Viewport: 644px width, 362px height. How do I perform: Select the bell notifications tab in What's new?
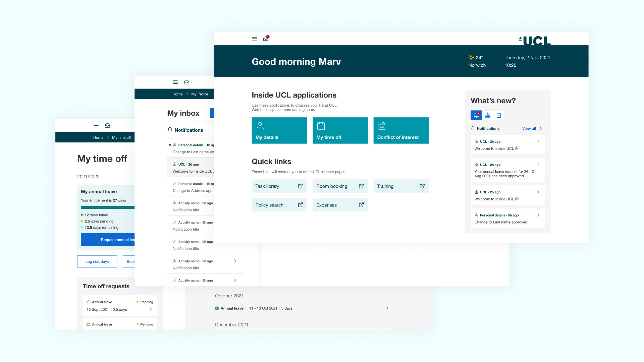click(x=476, y=115)
